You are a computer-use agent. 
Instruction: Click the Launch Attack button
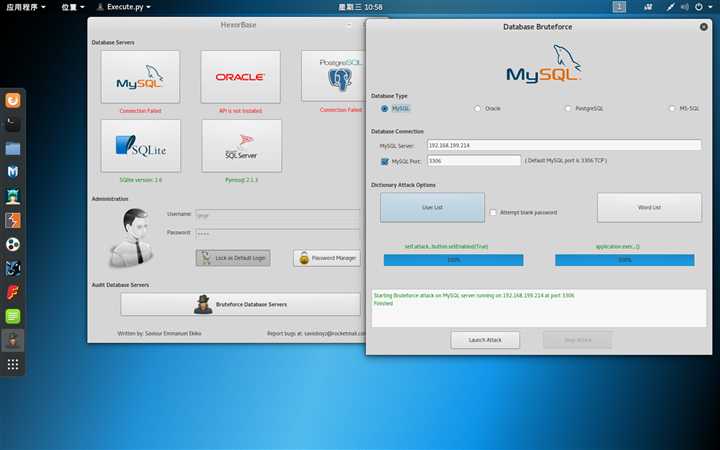tap(485, 340)
